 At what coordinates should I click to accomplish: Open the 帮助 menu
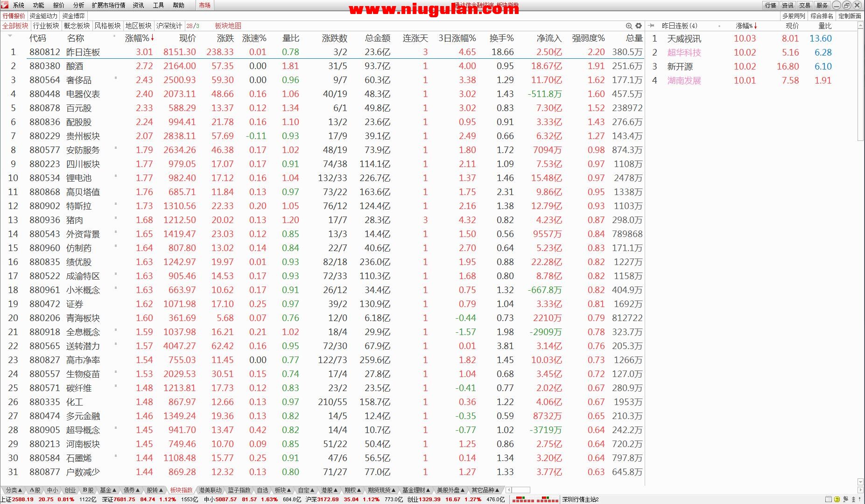click(178, 5)
